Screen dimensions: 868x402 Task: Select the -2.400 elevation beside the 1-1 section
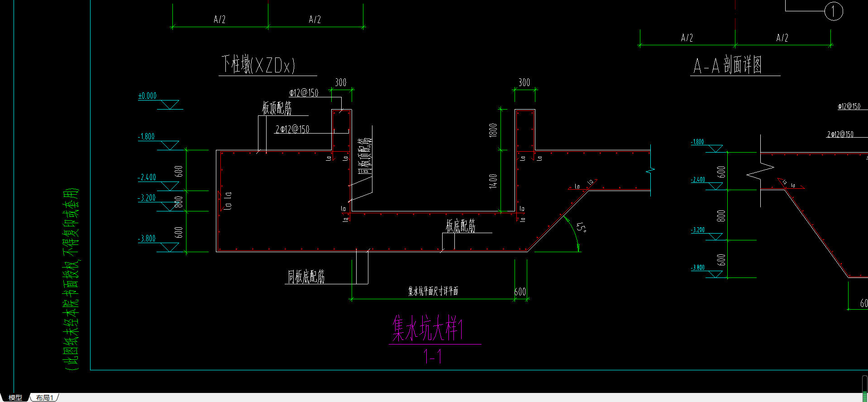click(147, 177)
